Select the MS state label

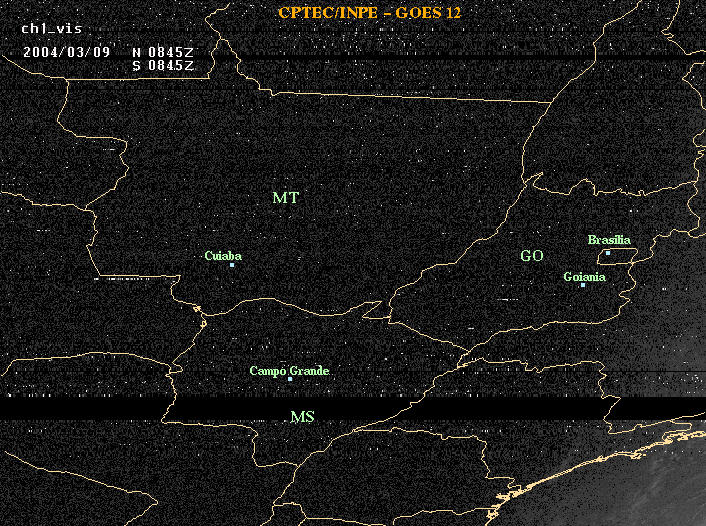(x=302, y=417)
